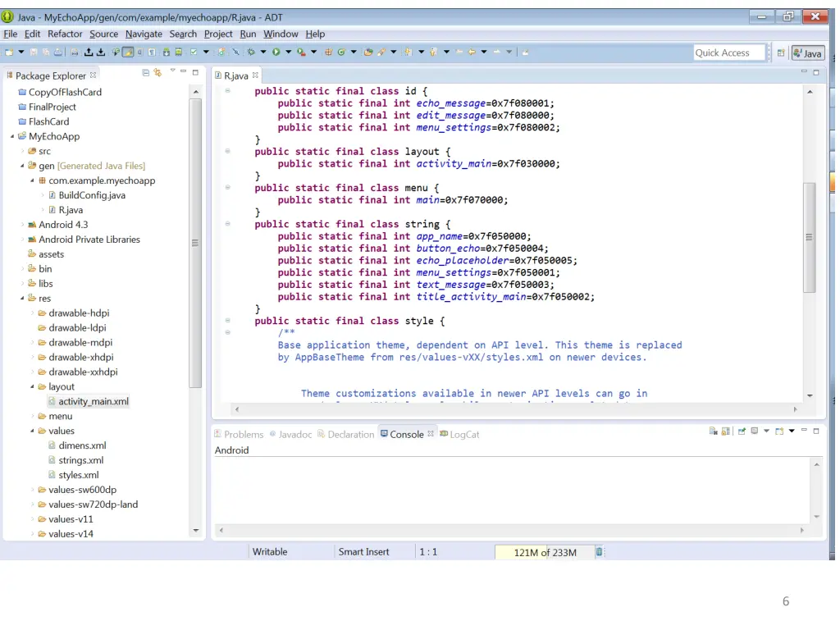This screenshot has width=840, height=630.
Task: Fold the class layout code block
Action: [228, 151]
